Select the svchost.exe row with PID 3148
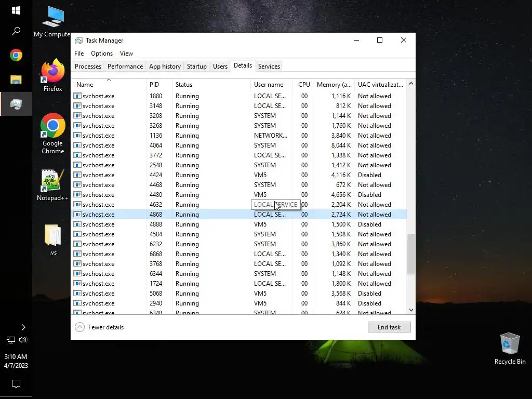The image size is (532, 399). [x=239, y=106]
